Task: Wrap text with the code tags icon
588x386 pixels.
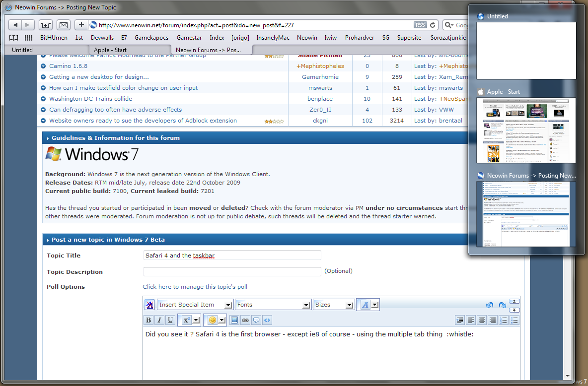Action: [x=267, y=320]
